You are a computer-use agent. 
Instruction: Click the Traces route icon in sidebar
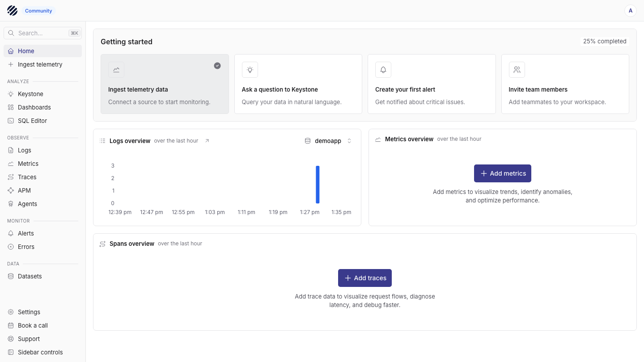(x=11, y=177)
